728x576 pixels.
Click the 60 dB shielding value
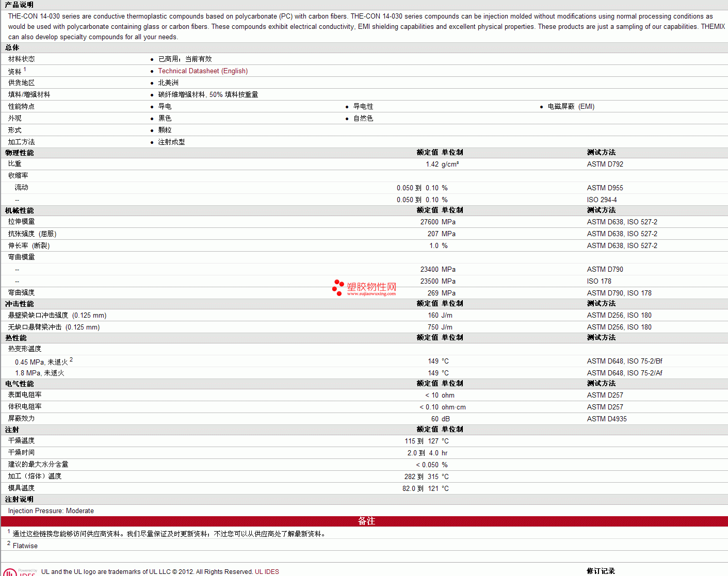(441, 419)
